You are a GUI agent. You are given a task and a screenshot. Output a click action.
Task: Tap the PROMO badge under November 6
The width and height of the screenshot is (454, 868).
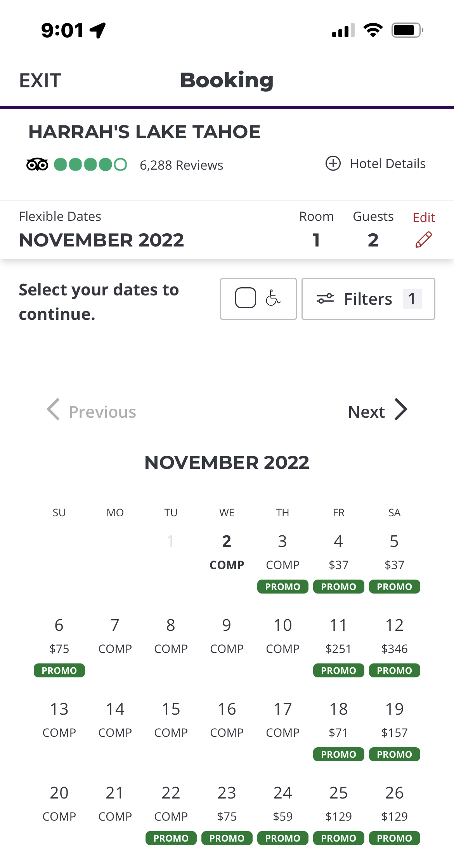click(59, 670)
